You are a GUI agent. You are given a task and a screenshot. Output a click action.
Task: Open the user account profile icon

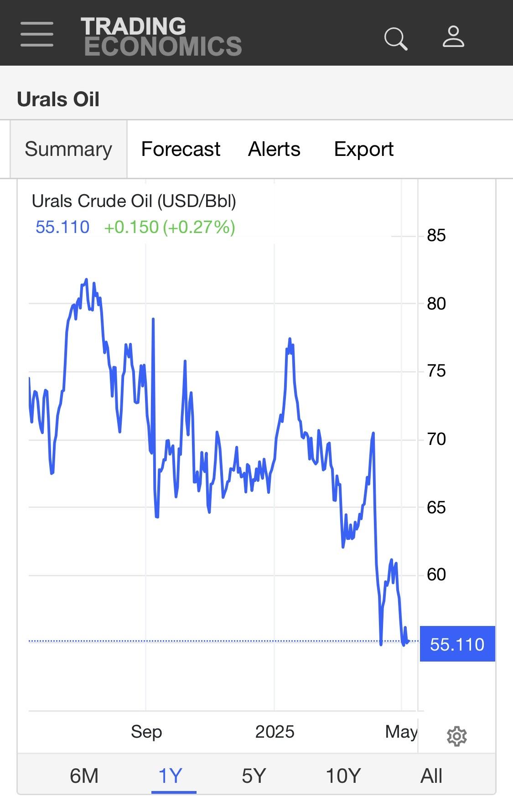pos(453,36)
